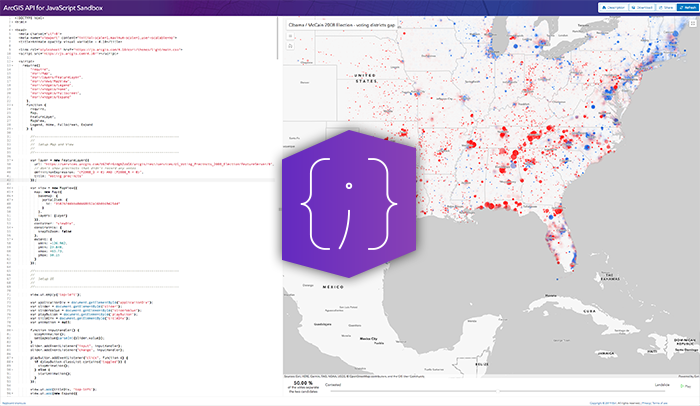Viewport: 700px width, 406px height.
Task: Collapse the new MapView block
Action: (x=12, y=188)
